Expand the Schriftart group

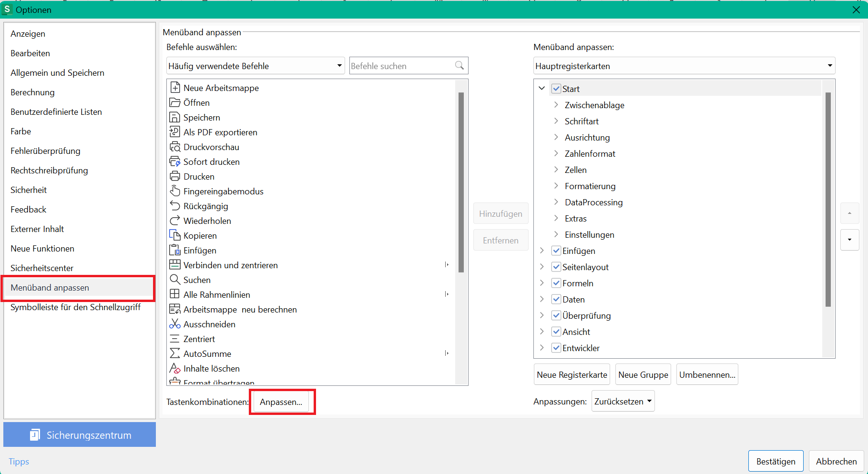pos(556,121)
